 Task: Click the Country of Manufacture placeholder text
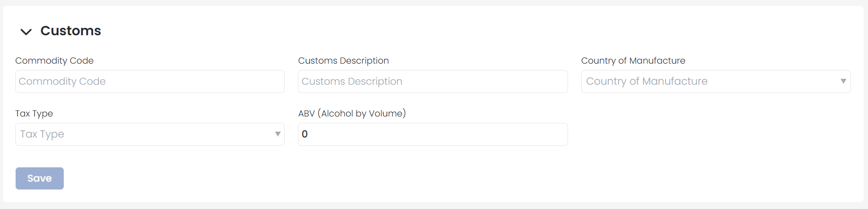pos(646,81)
